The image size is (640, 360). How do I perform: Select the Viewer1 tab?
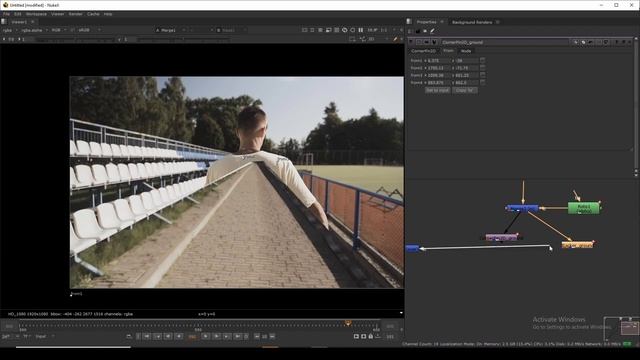point(19,22)
